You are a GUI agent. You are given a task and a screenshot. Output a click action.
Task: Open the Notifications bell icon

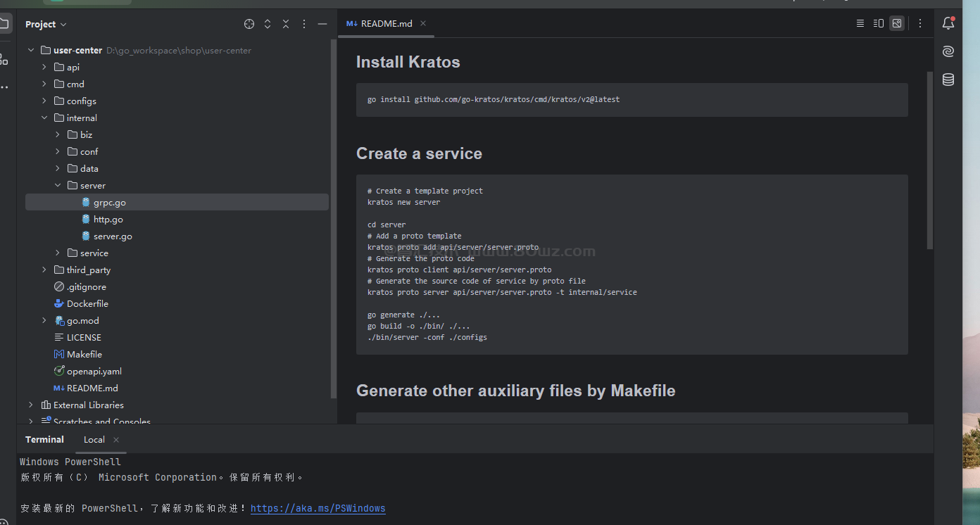(x=948, y=23)
